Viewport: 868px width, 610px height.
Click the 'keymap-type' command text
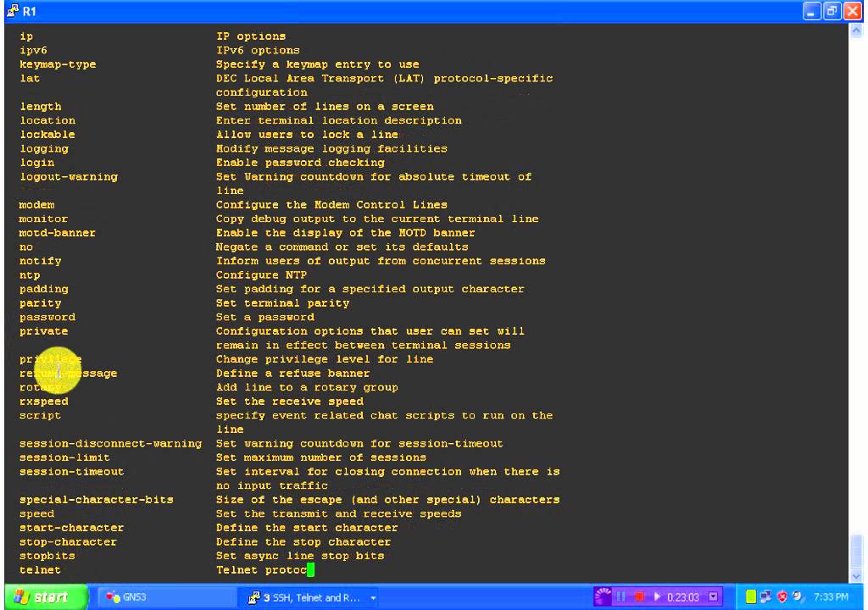click(58, 64)
